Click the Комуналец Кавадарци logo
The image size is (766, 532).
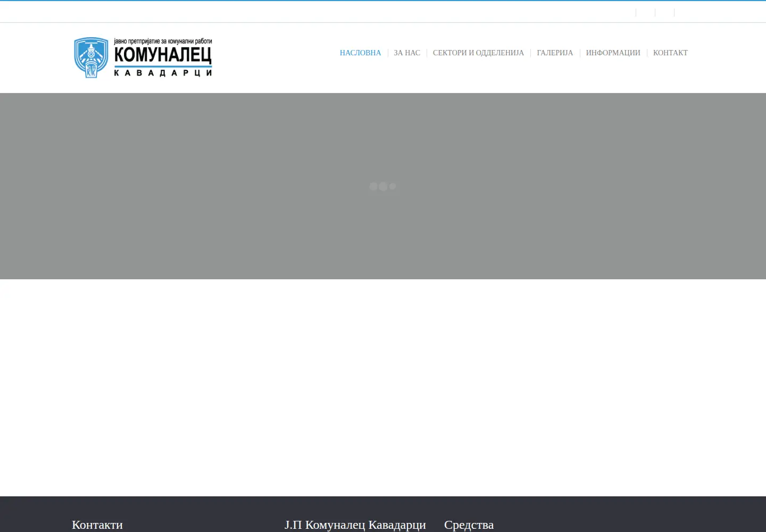pyautogui.click(x=143, y=57)
